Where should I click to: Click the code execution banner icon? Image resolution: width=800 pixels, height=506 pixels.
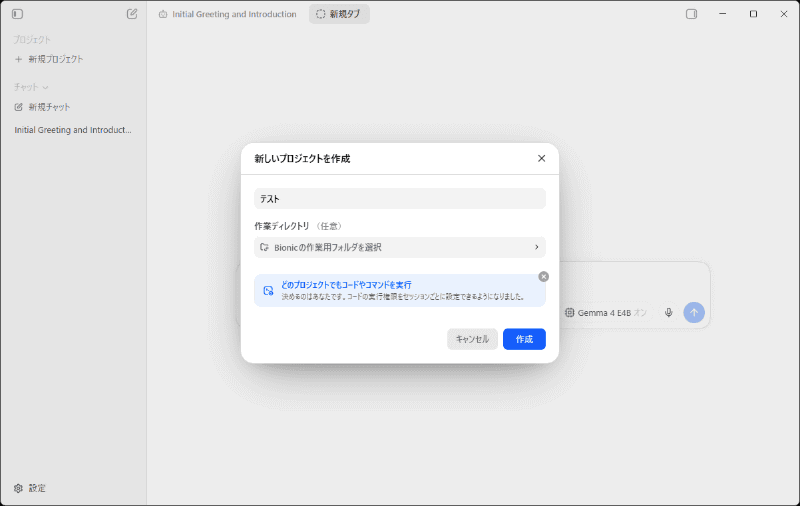[268, 291]
